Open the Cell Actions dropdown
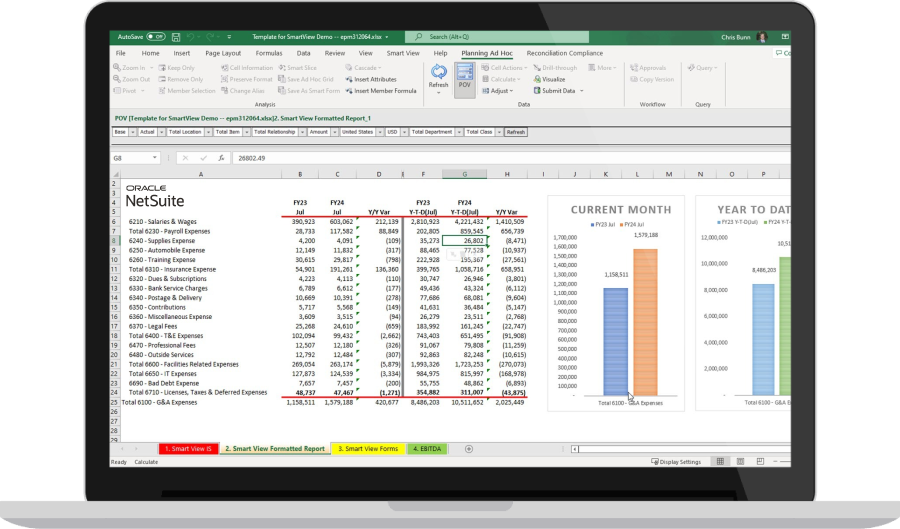 pos(505,68)
